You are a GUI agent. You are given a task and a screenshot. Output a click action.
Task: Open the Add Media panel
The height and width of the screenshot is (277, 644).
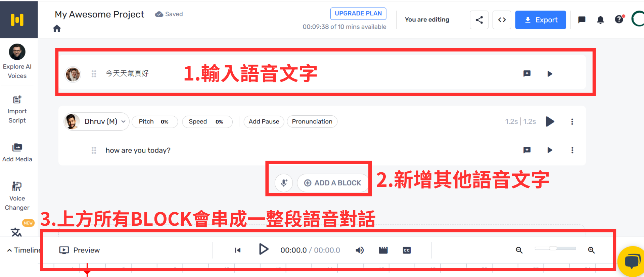(x=17, y=153)
